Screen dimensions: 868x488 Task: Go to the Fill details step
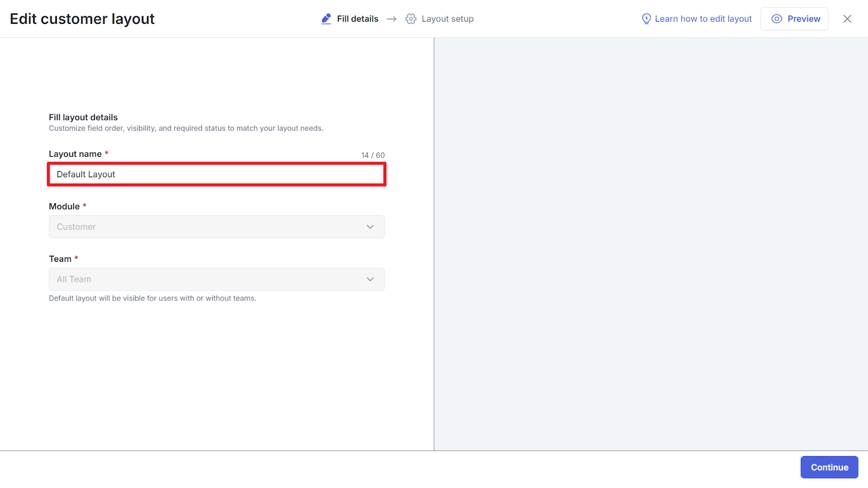pyautogui.click(x=358, y=19)
